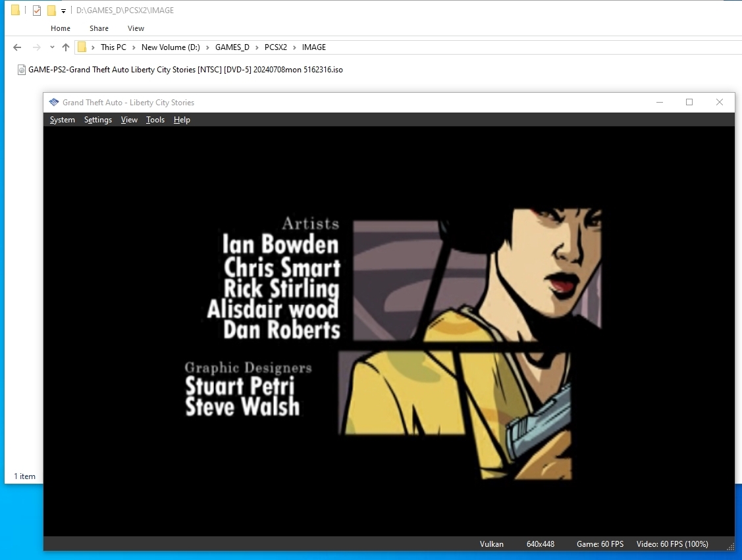Click 640x448 resolution in status bar
The width and height of the screenshot is (742, 560).
(x=541, y=544)
